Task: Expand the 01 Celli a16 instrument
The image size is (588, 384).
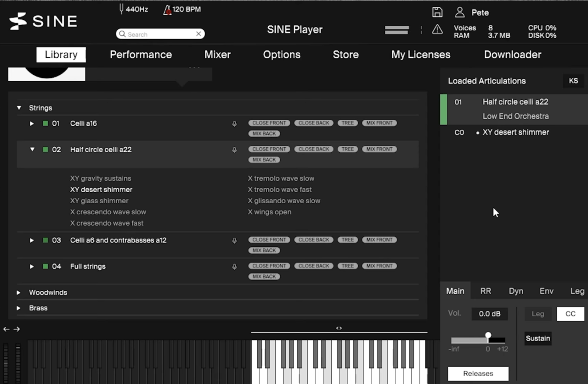Action: coord(32,123)
